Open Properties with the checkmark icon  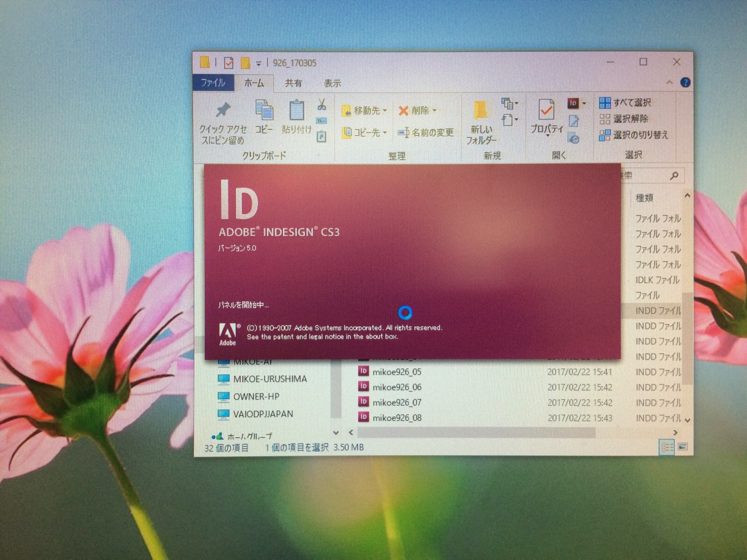(546, 111)
